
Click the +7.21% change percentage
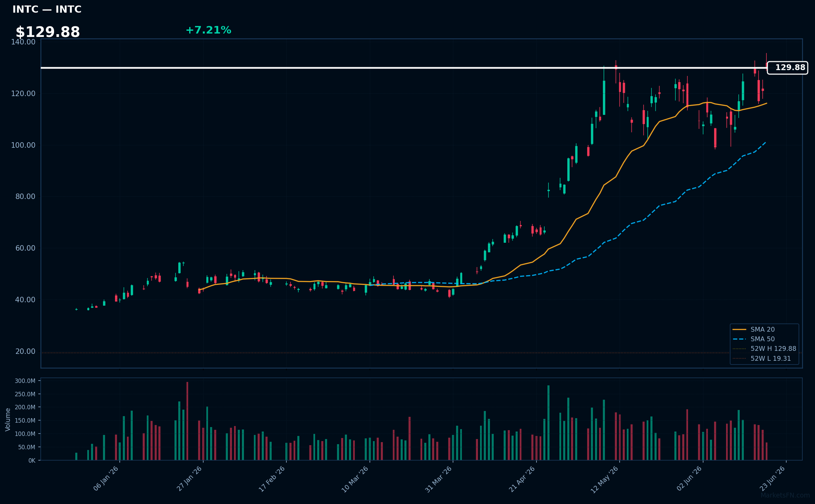(x=208, y=30)
